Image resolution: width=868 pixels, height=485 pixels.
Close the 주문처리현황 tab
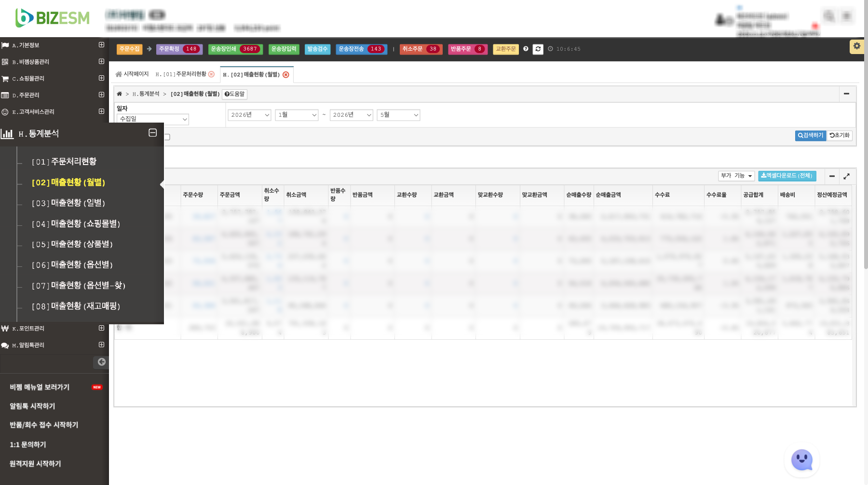pyautogui.click(x=211, y=74)
